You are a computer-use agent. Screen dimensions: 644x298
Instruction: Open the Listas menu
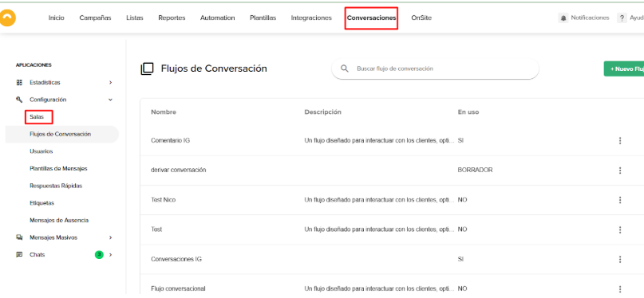click(135, 18)
